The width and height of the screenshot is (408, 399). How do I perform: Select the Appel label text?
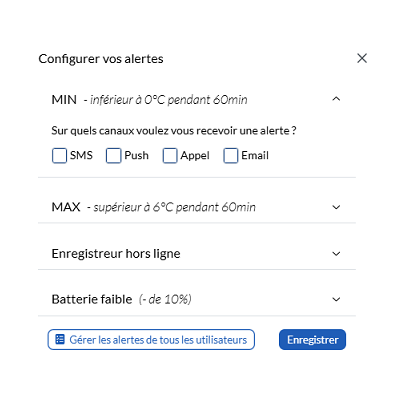click(x=195, y=156)
